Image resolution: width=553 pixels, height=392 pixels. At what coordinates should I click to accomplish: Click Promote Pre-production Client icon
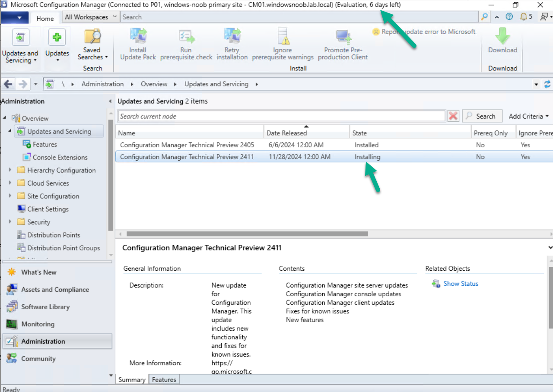343,38
